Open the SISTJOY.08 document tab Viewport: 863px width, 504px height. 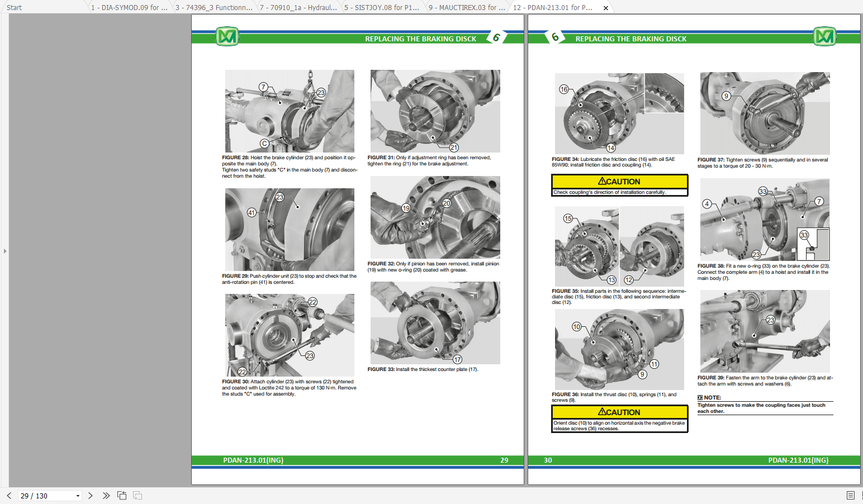[381, 8]
